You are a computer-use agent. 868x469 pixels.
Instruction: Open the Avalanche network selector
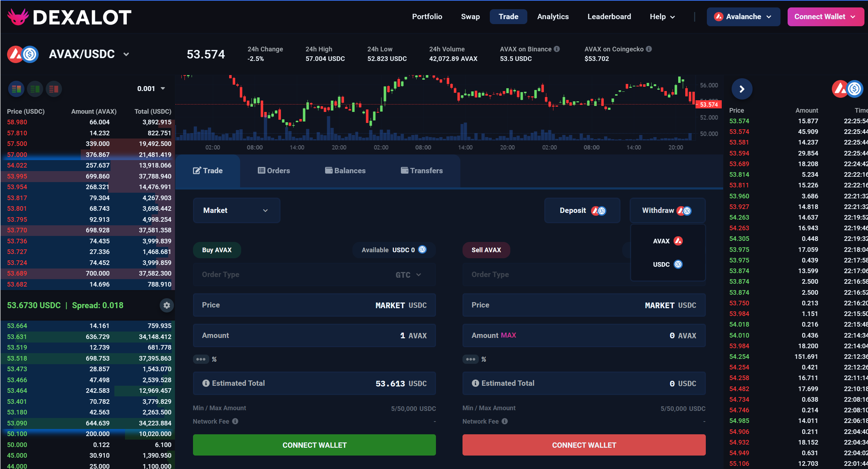coord(743,17)
